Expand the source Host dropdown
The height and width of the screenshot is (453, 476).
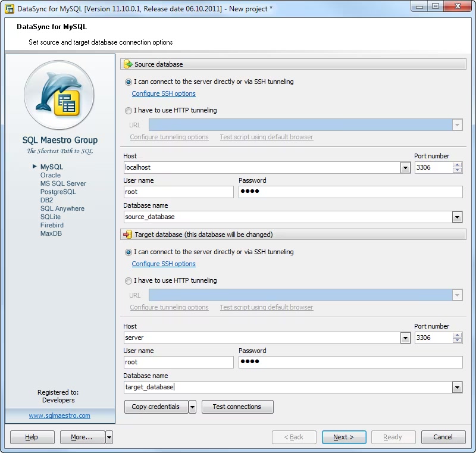point(405,168)
